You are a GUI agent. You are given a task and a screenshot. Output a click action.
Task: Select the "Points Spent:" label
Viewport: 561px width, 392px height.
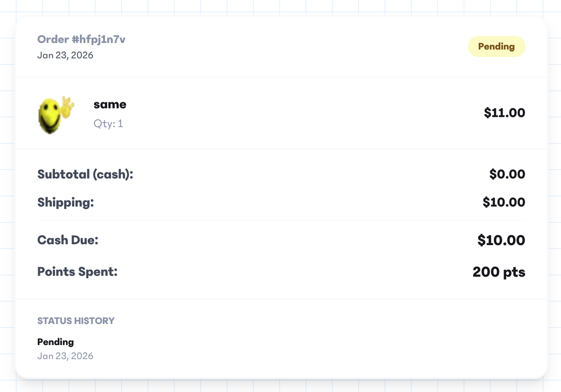pos(77,272)
